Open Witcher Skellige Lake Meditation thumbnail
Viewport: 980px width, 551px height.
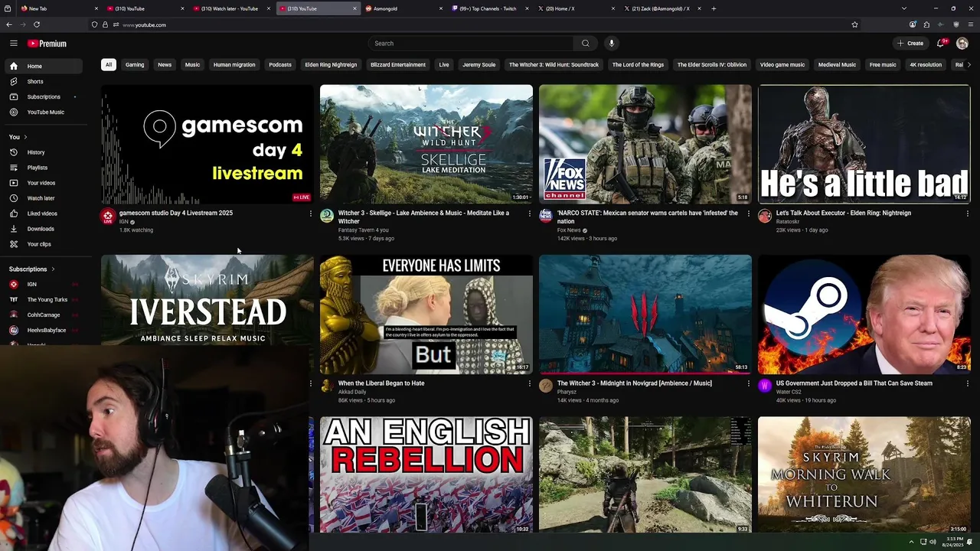point(426,144)
